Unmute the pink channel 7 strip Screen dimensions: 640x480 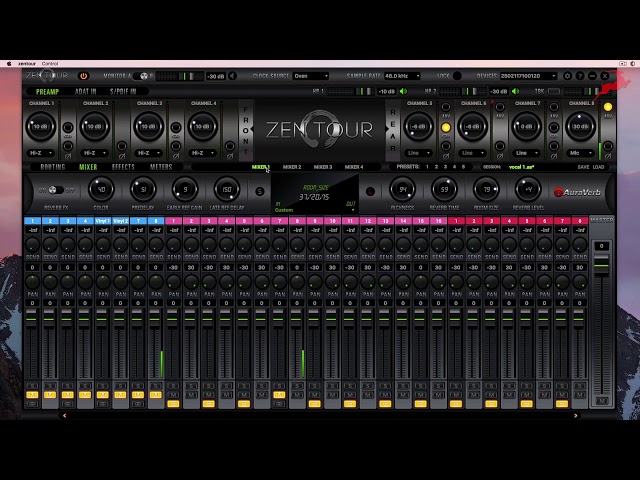[x=279, y=395]
